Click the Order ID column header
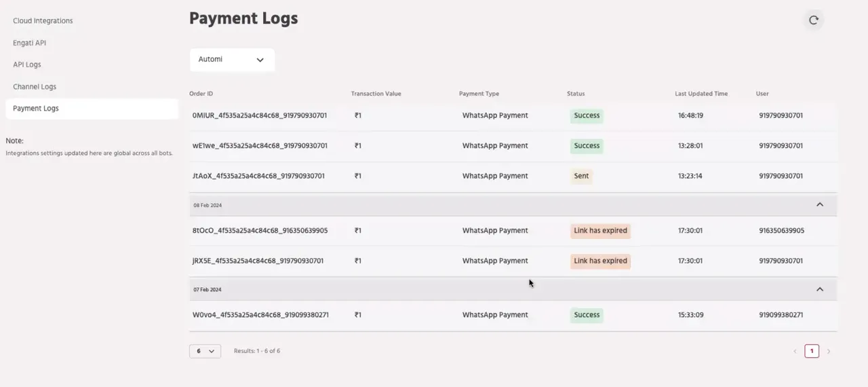 coord(201,94)
